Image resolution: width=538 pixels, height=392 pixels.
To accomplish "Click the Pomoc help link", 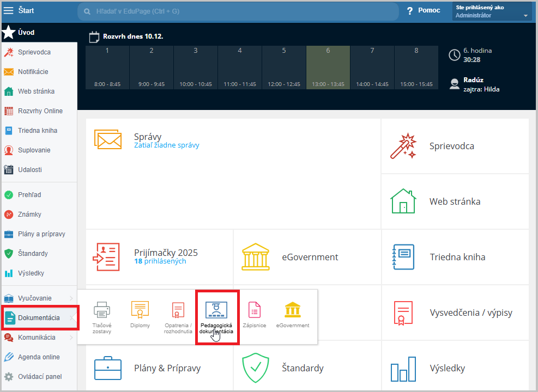I will click(x=429, y=11).
